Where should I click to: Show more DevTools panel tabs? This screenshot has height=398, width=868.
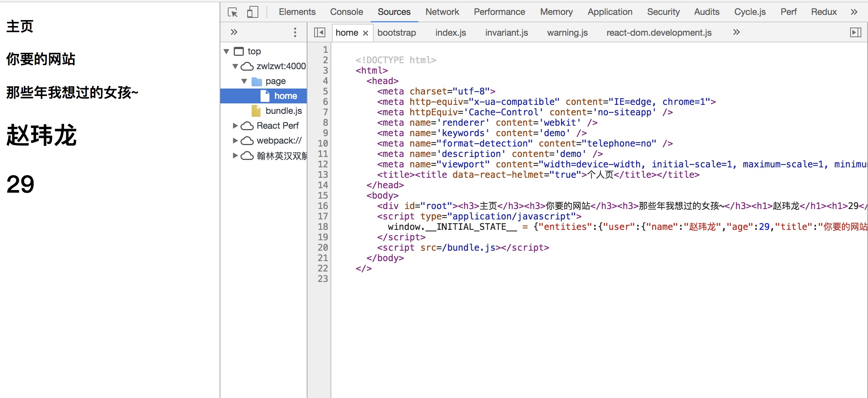click(x=854, y=12)
